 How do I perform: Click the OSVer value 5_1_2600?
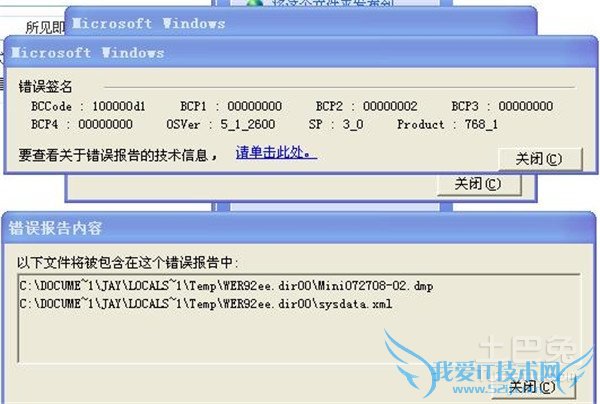(248, 124)
